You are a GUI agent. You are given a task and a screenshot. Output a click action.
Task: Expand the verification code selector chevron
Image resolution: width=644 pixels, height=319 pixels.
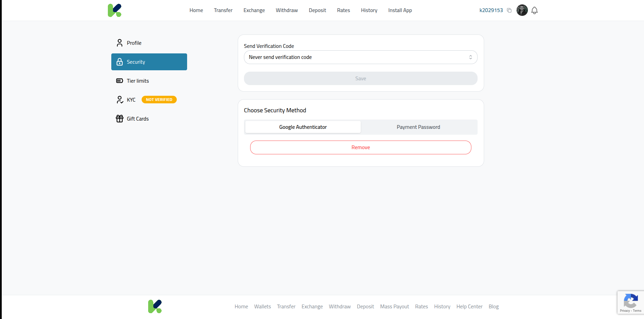(x=471, y=57)
